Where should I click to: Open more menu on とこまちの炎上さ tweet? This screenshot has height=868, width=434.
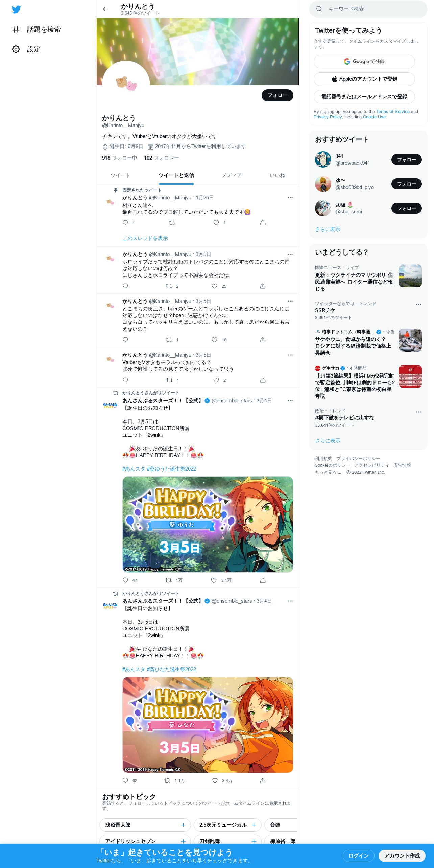tap(290, 301)
